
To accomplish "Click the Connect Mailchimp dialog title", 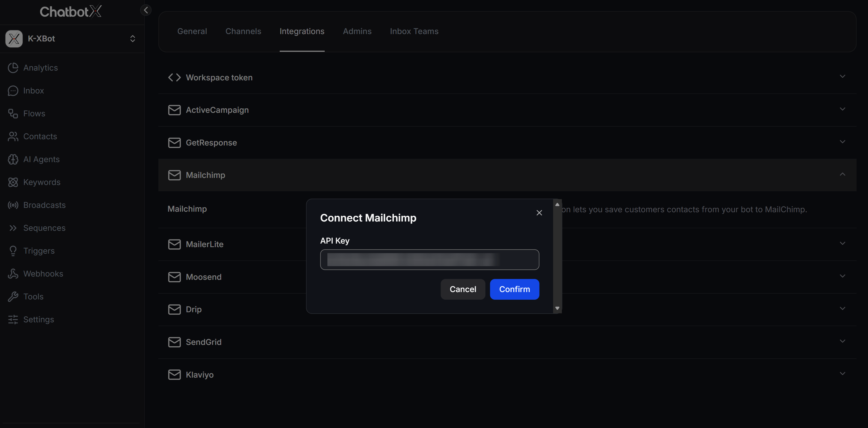I will point(368,218).
